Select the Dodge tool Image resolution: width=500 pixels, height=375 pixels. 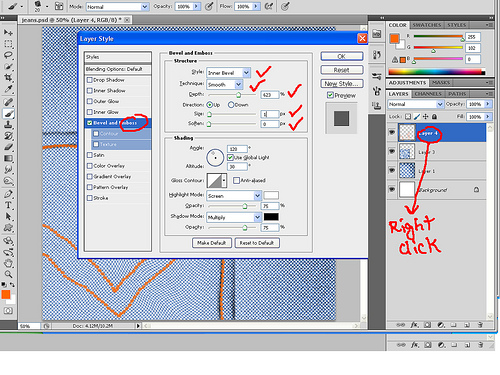(x=8, y=181)
